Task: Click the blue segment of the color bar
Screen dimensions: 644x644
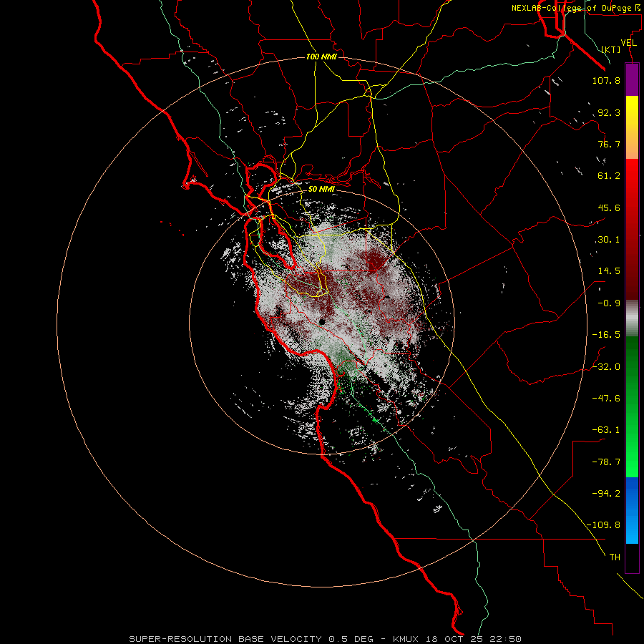Action: pos(632,510)
